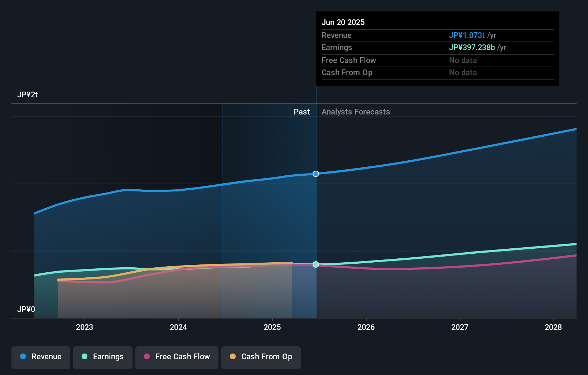Click the tooltip Earnings row label
The image size is (588, 375).
point(337,48)
